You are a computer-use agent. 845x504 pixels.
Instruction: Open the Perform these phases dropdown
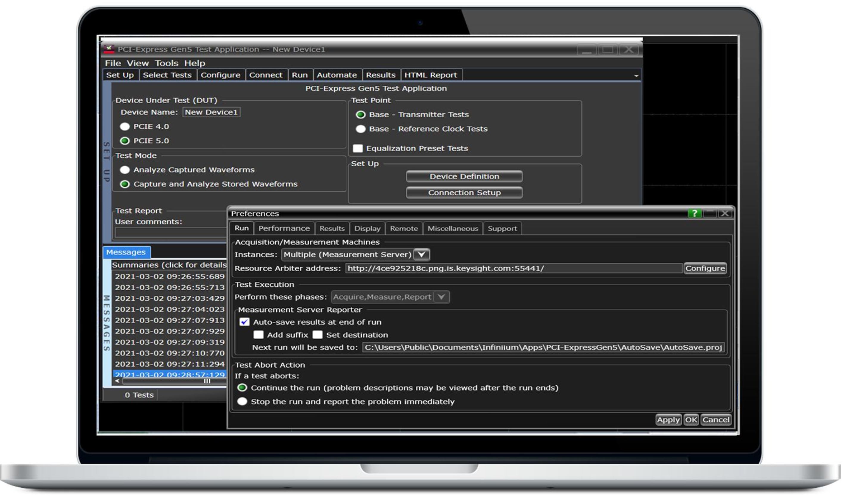click(441, 297)
